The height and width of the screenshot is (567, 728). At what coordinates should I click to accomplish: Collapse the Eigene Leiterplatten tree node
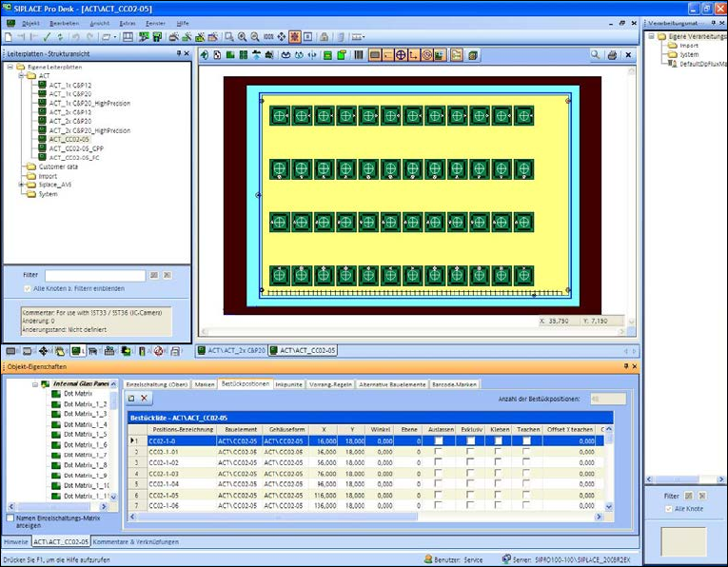click(x=10, y=67)
